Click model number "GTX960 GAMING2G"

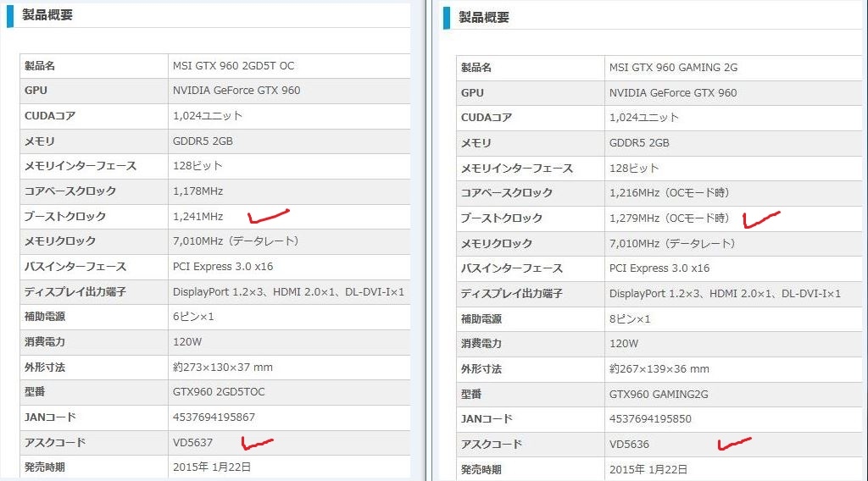click(x=659, y=394)
